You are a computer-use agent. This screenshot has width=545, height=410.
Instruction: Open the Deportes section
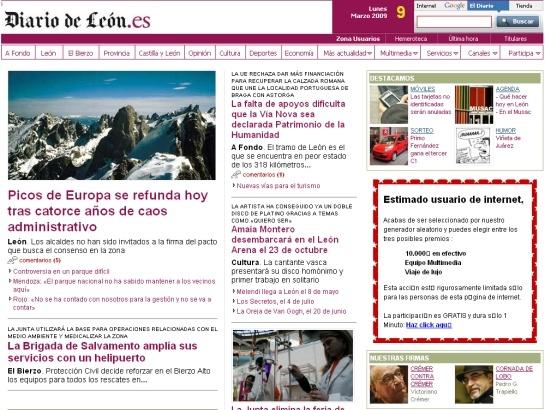coord(263,53)
